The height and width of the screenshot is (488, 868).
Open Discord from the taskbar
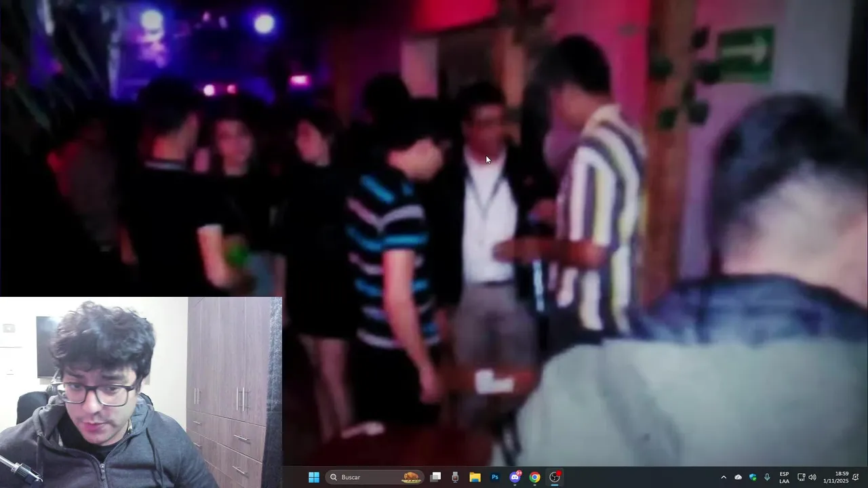(x=515, y=477)
